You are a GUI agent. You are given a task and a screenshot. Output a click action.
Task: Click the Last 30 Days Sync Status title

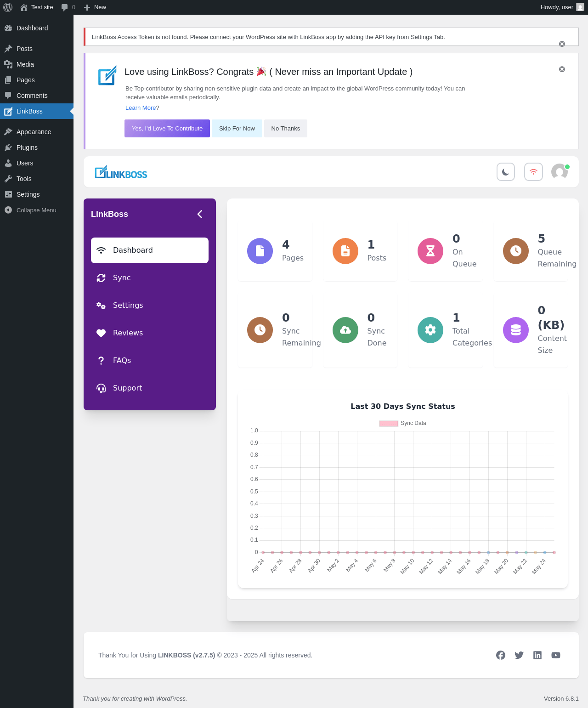coord(403,407)
